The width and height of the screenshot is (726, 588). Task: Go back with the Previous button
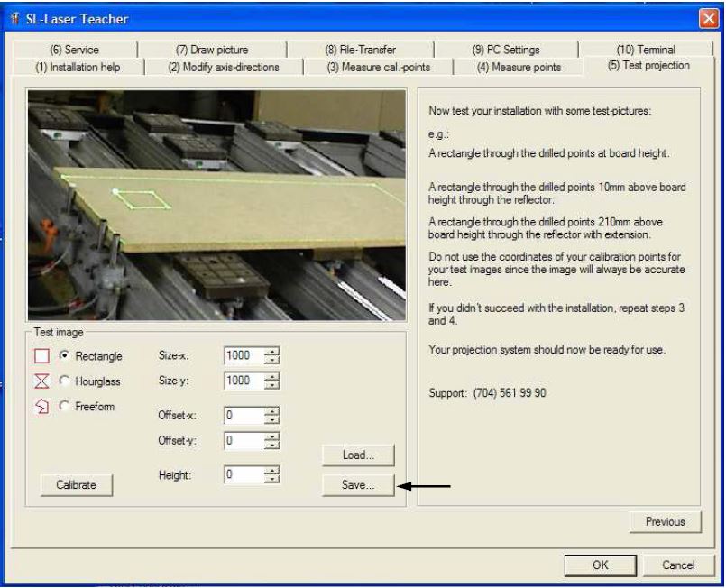[665, 522]
